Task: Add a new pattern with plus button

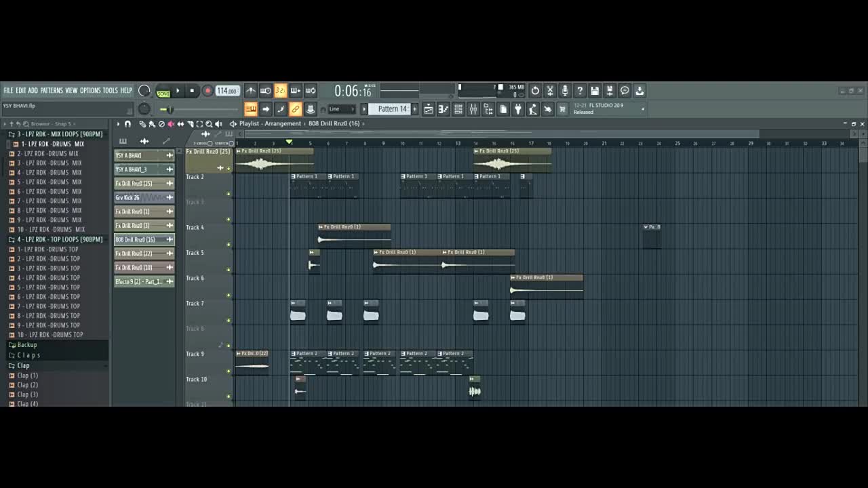Action: click(x=414, y=109)
